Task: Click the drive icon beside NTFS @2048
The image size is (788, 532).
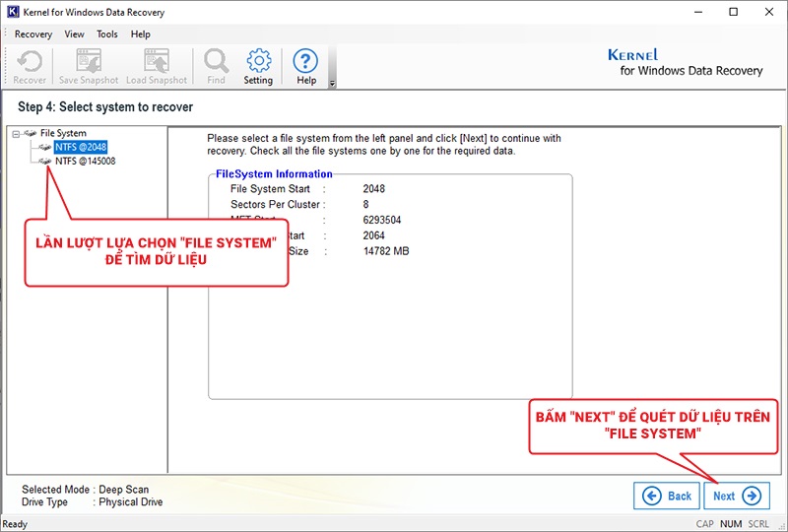Action: point(45,147)
